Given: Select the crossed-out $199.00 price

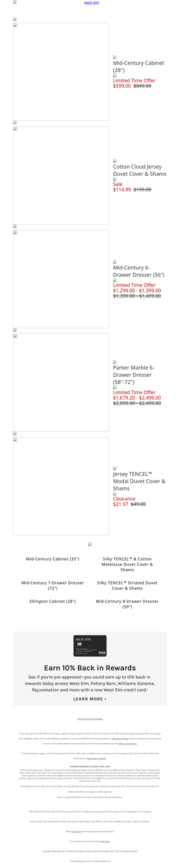Looking at the screenshot, I should pos(142,190).
